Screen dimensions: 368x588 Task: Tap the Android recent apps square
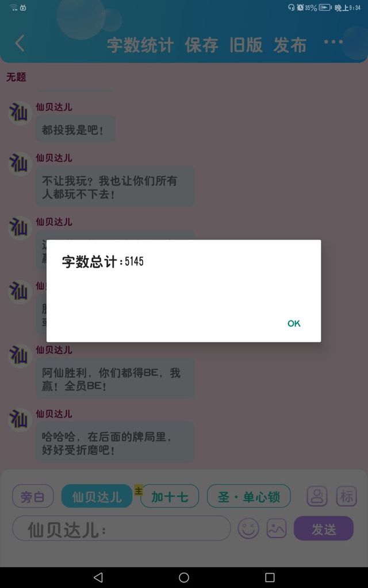coord(270,578)
